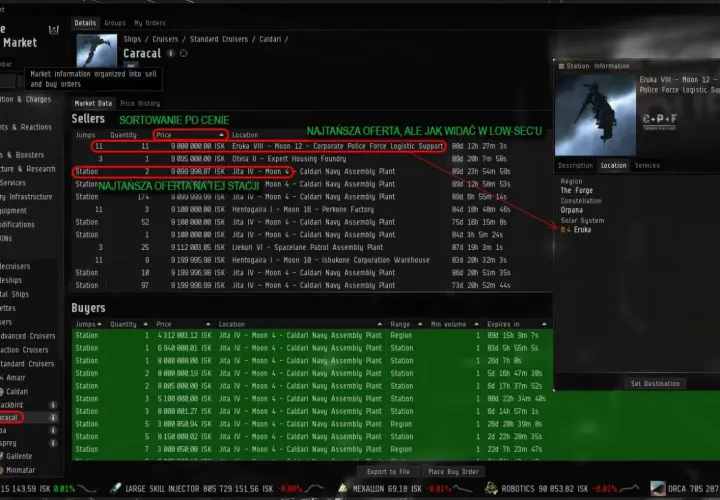Follow the Cruisers breadcrumb link
The height and width of the screenshot is (500, 720).
coord(165,39)
